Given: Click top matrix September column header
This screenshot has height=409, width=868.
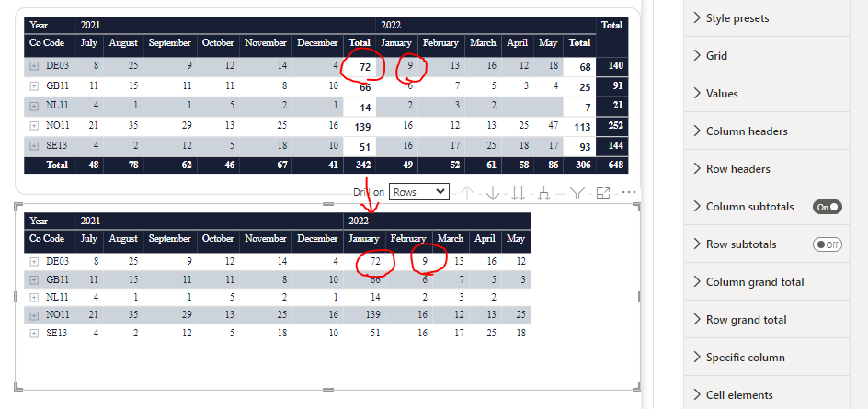Looking at the screenshot, I should 170,42.
